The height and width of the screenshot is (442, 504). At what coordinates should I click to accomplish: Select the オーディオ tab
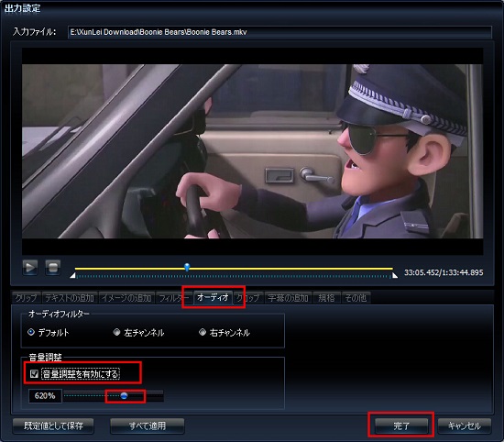(213, 297)
